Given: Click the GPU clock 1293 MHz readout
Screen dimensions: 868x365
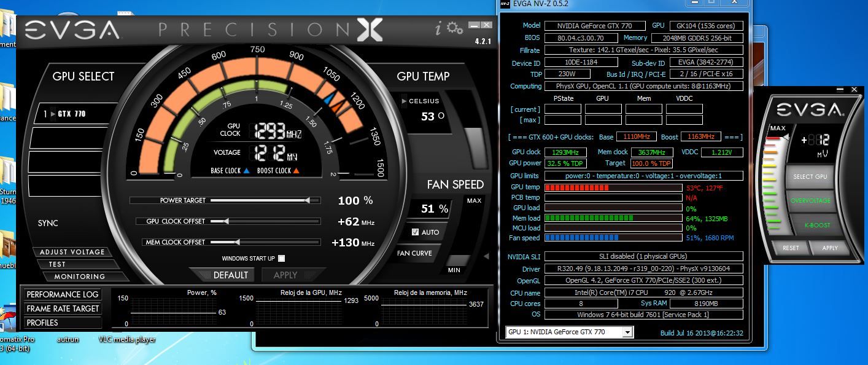Looking at the screenshot, I should coord(277,131).
